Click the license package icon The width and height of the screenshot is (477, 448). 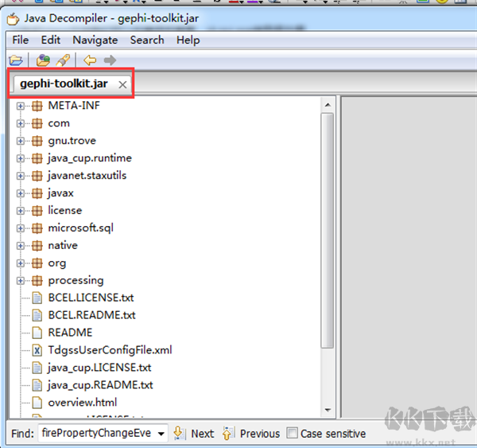(37, 211)
